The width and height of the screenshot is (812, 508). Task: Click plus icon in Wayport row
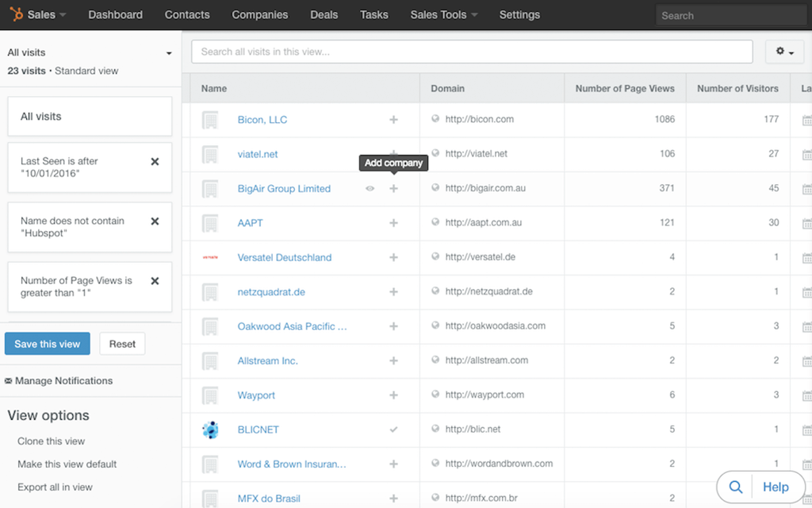pyautogui.click(x=393, y=395)
